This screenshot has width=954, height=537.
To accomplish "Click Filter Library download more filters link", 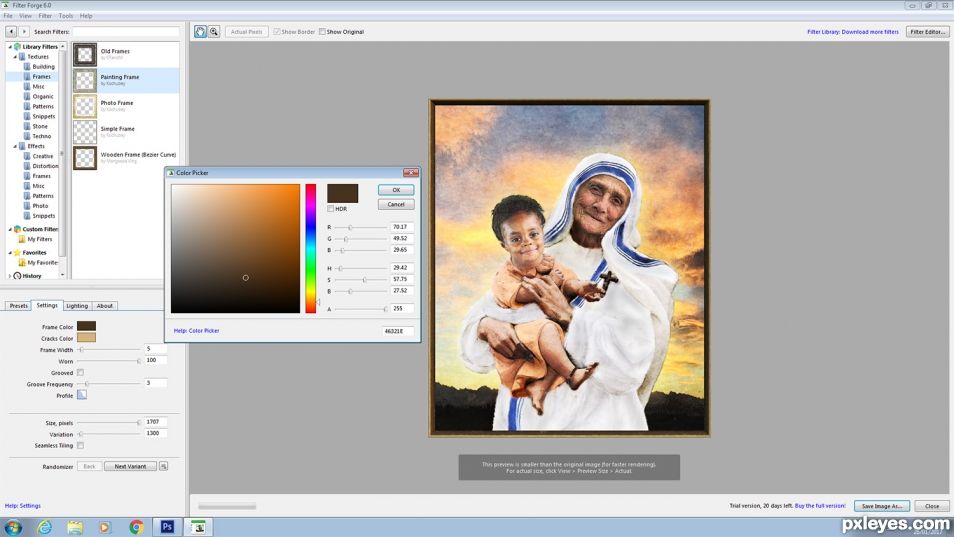I will coord(852,32).
